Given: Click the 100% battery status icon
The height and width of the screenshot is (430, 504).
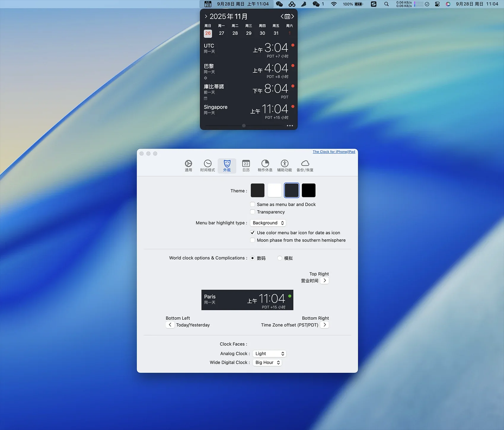Looking at the screenshot, I should tap(353, 4).
